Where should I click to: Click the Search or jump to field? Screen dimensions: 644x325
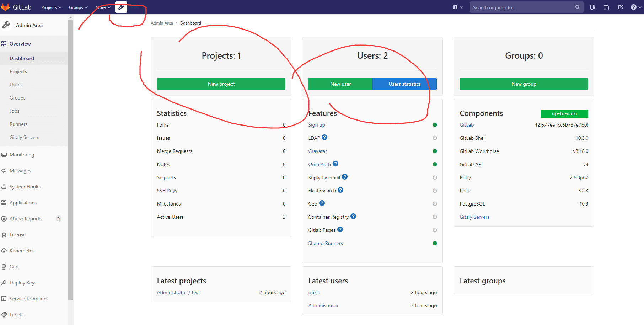(x=522, y=7)
